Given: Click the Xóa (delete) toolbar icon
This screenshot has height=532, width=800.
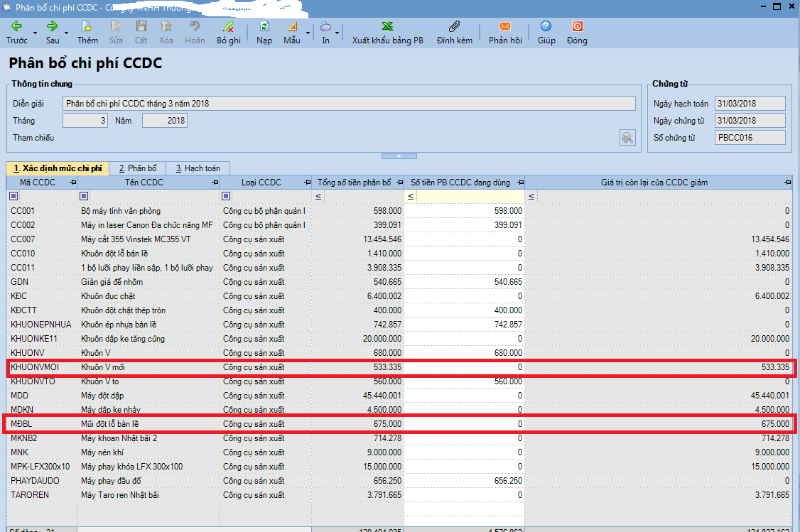Looking at the screenshot, I should (166, 26).
